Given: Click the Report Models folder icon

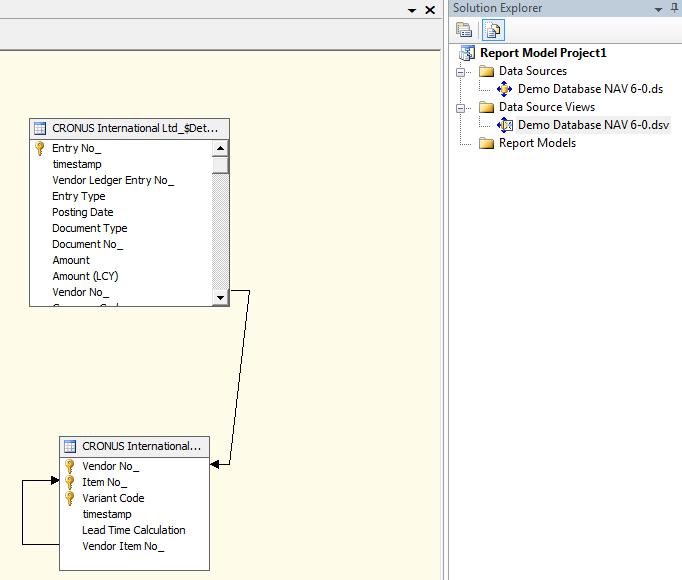Looking at the screenshot, I should click(x=486, y=143).
